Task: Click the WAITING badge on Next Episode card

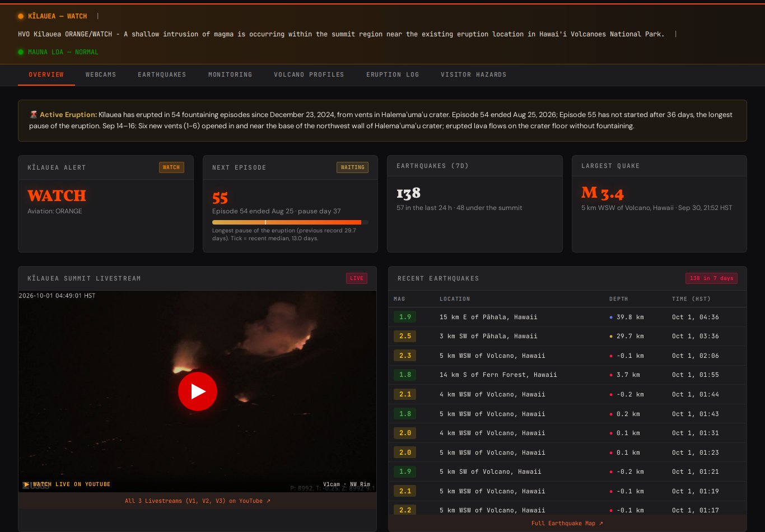Action: pos(352,167)
